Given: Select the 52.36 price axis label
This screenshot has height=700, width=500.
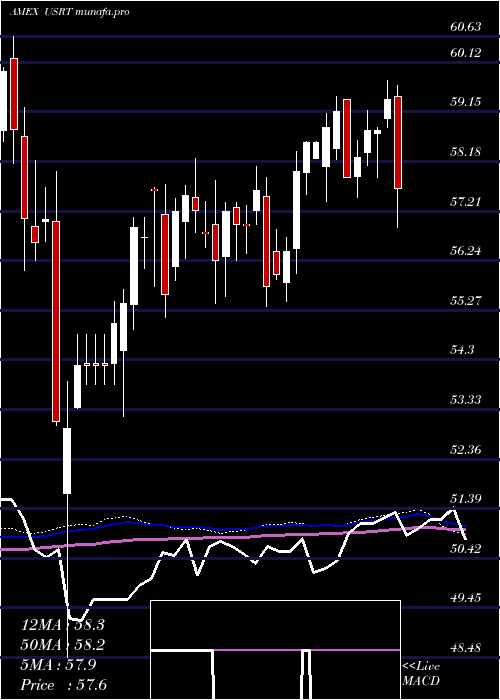Looking at the screenshot, I should tap(466, 450).
